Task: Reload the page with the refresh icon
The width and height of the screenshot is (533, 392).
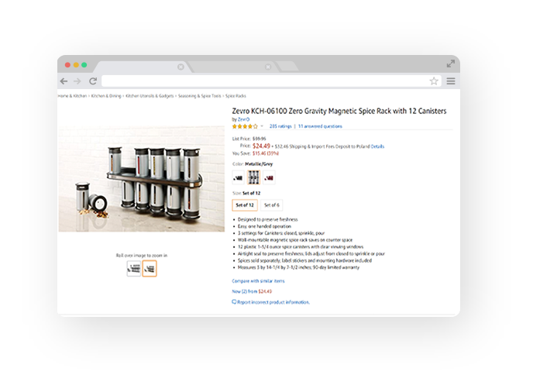Action: point(93,81)
